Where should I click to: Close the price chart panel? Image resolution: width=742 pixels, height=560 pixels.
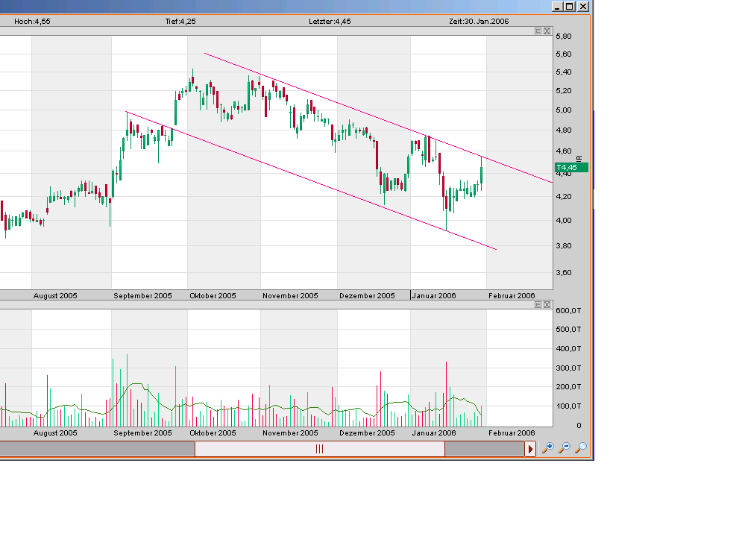[x=547, y=31]
